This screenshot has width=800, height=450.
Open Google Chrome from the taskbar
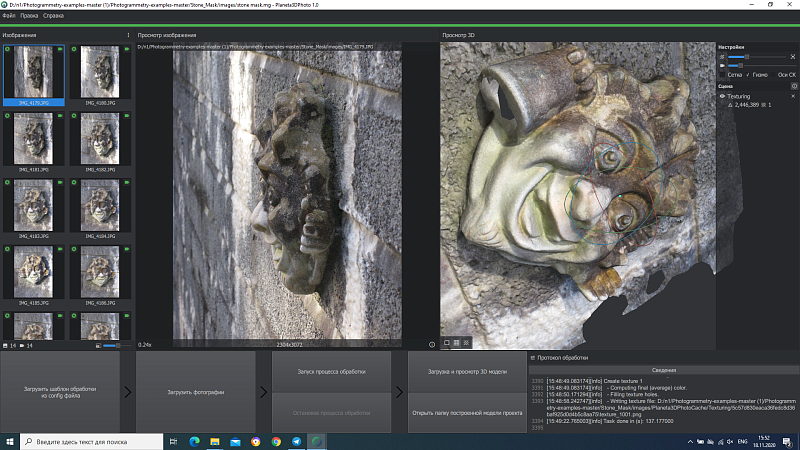pyautogui.click(x=276, y=441)
